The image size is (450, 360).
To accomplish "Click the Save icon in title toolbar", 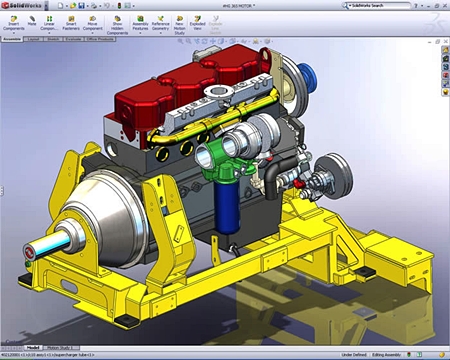I will tap(81, 6).
